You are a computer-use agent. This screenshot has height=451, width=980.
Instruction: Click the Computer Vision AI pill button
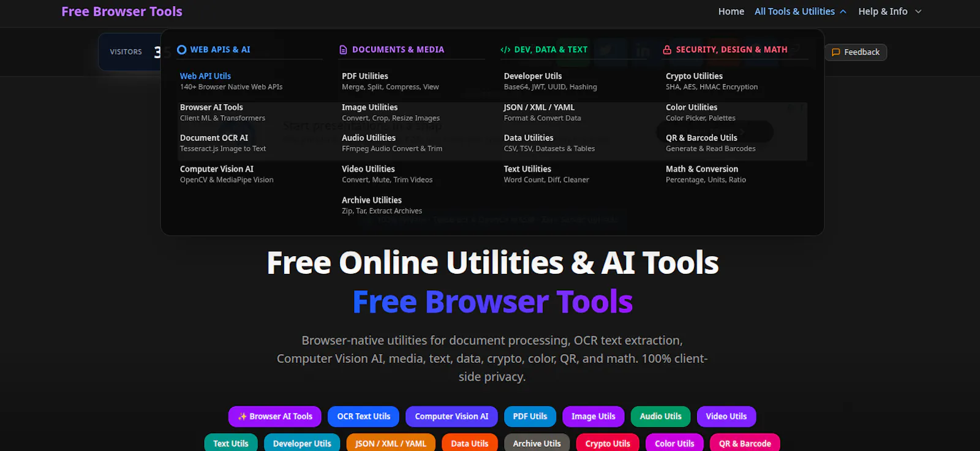[x=451, y=417]
